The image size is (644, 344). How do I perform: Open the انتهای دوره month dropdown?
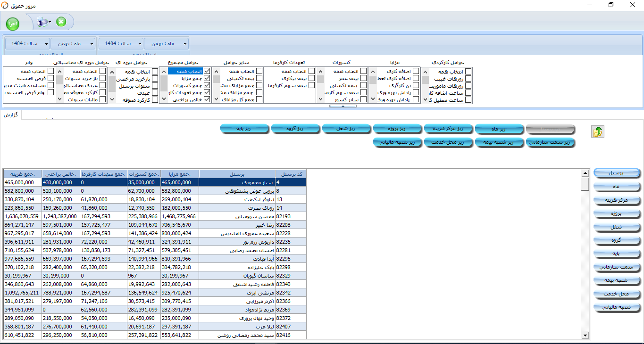point(73,43)
